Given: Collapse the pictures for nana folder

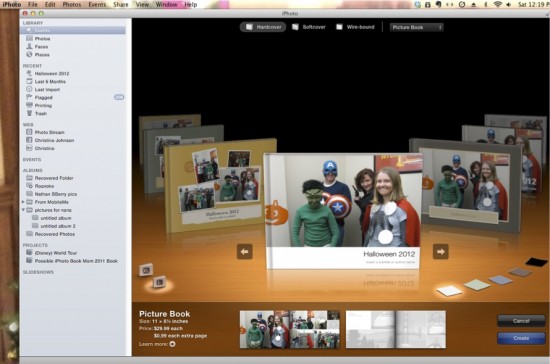Looking at the screenshot, I should tap(23, 210).
